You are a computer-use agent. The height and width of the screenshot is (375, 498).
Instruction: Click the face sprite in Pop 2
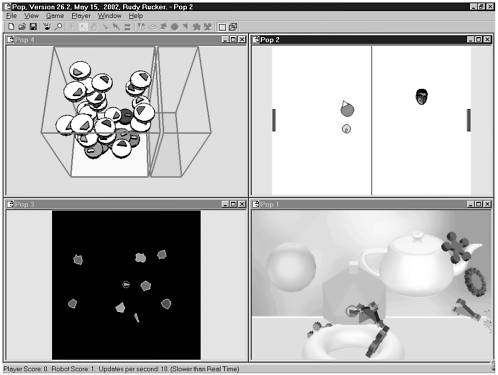pos(422,97)
